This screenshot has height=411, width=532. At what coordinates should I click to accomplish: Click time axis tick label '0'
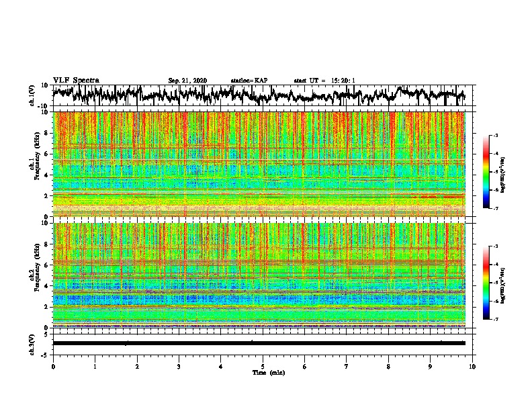tap(53, 367)
